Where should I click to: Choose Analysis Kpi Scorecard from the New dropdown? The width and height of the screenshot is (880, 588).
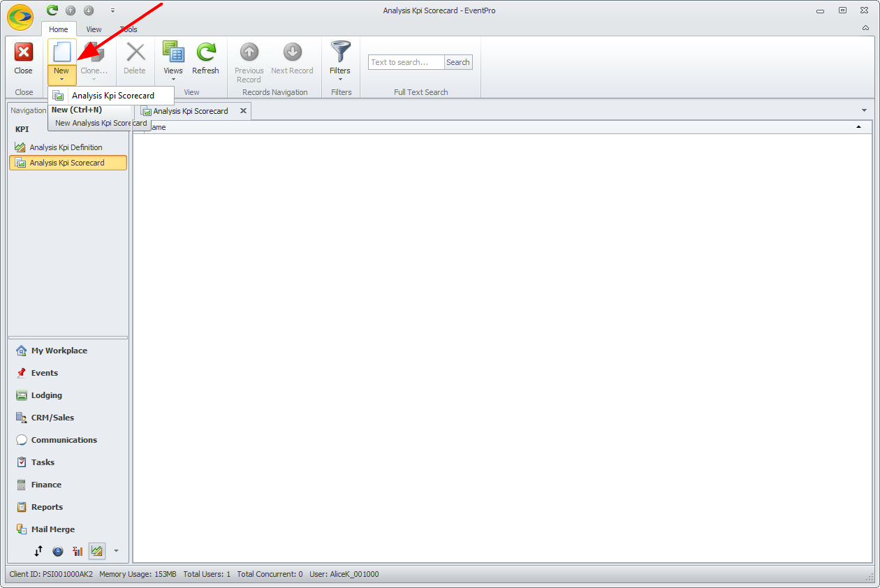point(112,96)
